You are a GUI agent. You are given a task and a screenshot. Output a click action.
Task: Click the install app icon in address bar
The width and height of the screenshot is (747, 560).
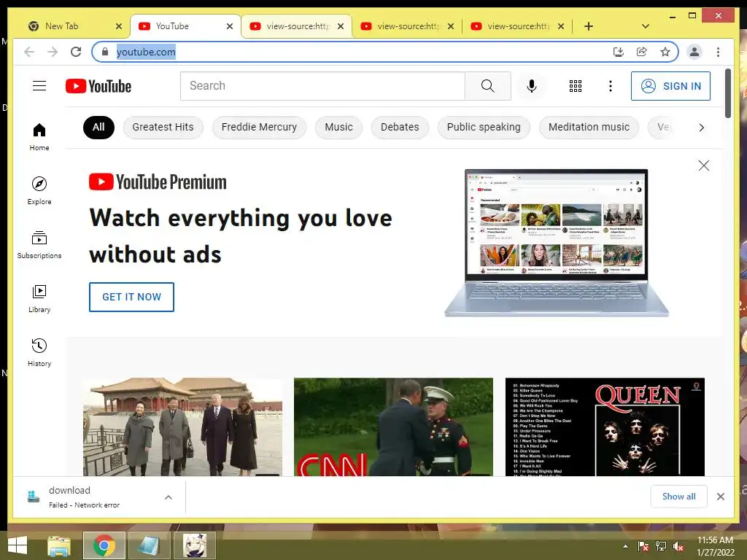(618, 52)
